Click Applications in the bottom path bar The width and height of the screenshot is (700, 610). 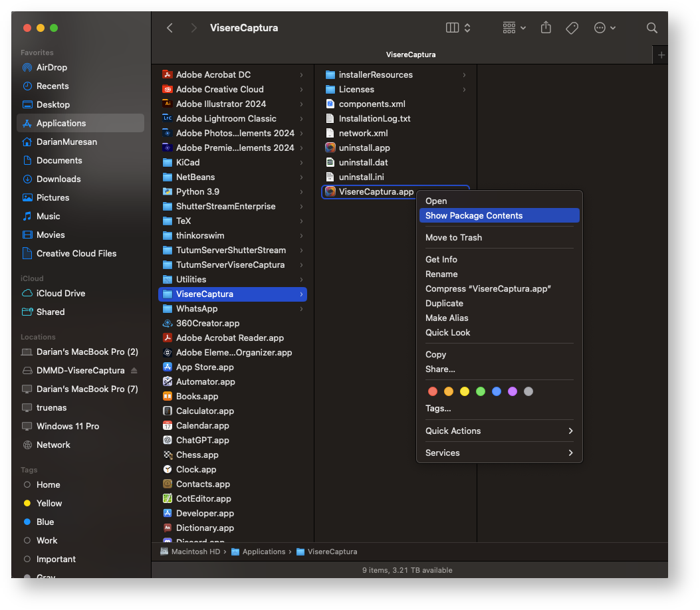(263, 552)
